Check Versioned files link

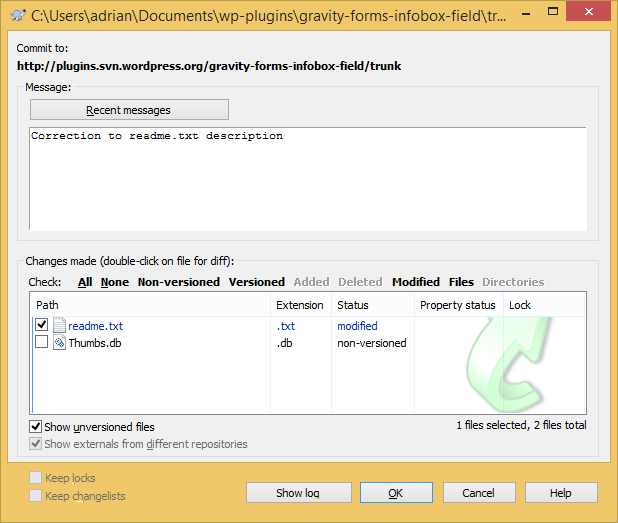(257, 282)
